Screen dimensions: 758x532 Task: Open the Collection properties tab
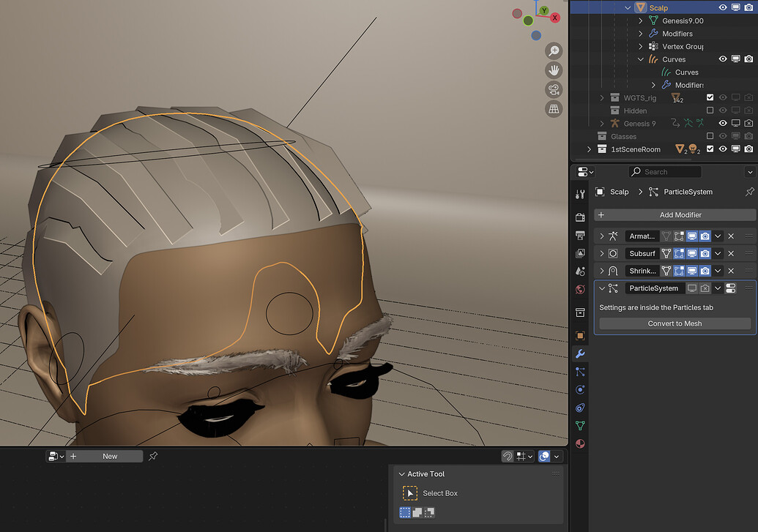click(580, 312)
